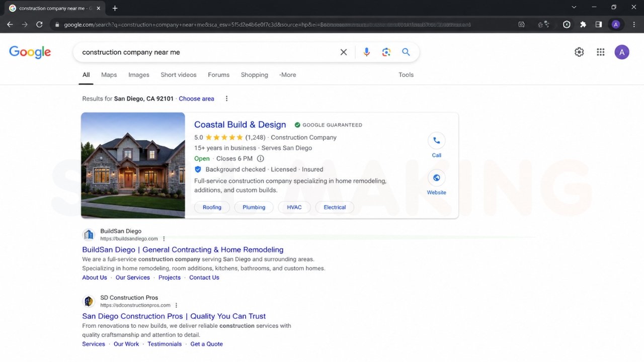Open hours info icon next to Closes 6 PM

261,159
